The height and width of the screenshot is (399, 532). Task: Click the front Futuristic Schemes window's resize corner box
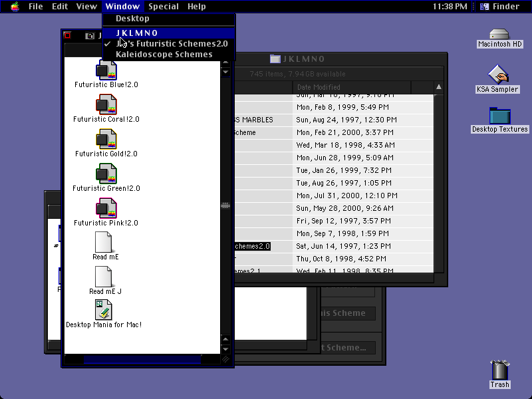(225, 359)
